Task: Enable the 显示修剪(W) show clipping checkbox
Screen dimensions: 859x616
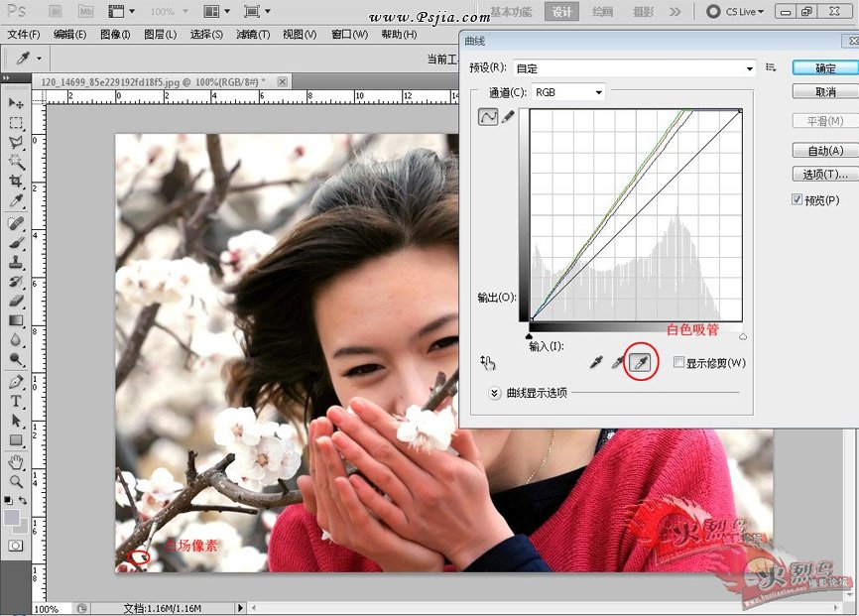Action: coord(678,363)
